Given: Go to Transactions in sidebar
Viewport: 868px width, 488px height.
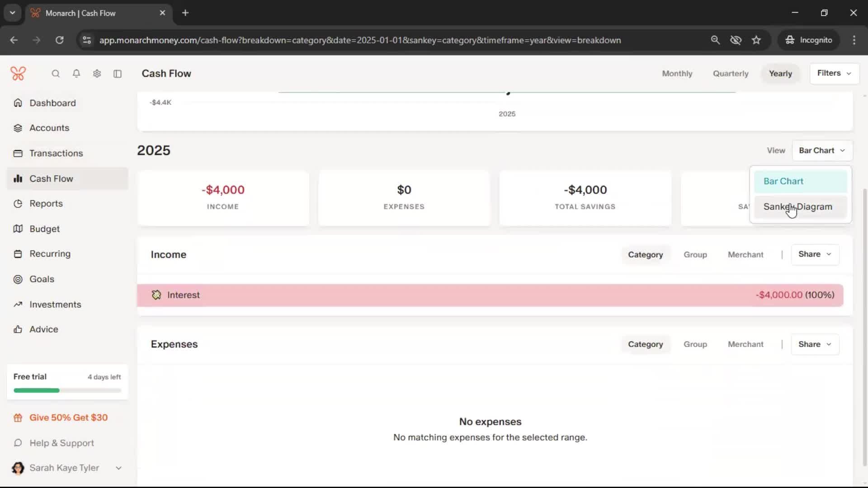Looking at the screenshot, I should tap(56, 153).
